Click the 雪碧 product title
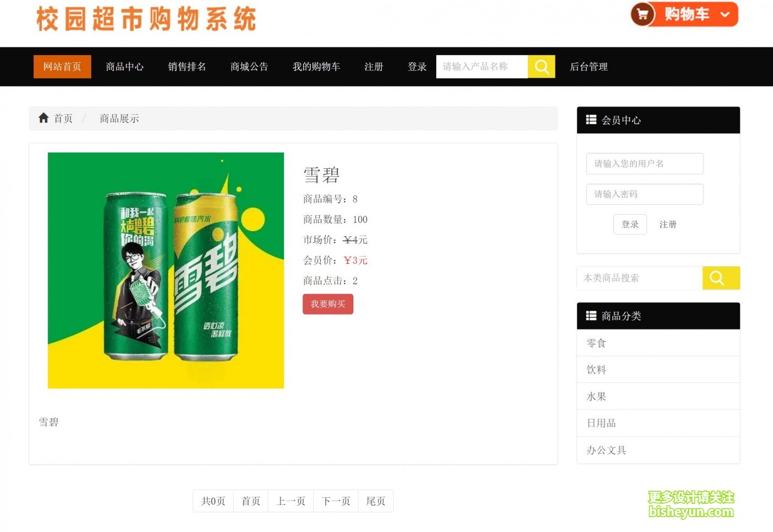The image size is (773, 532). tap(321, 175)
